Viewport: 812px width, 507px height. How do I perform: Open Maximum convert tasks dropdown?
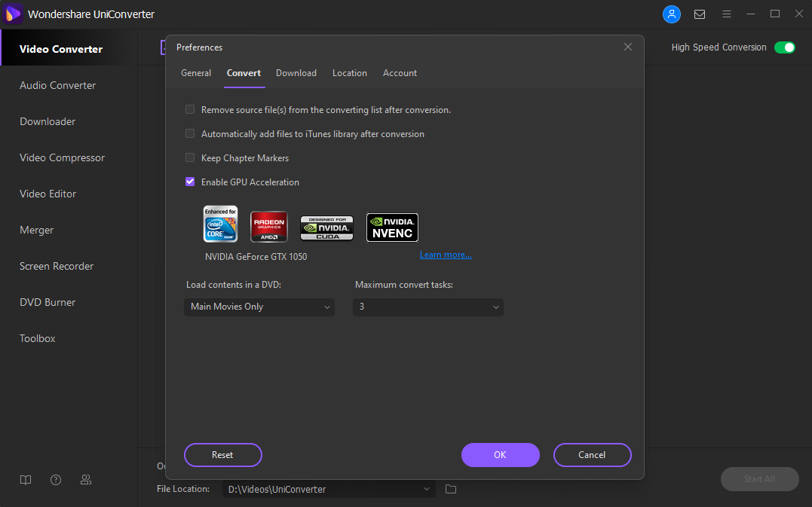point(428,307)
